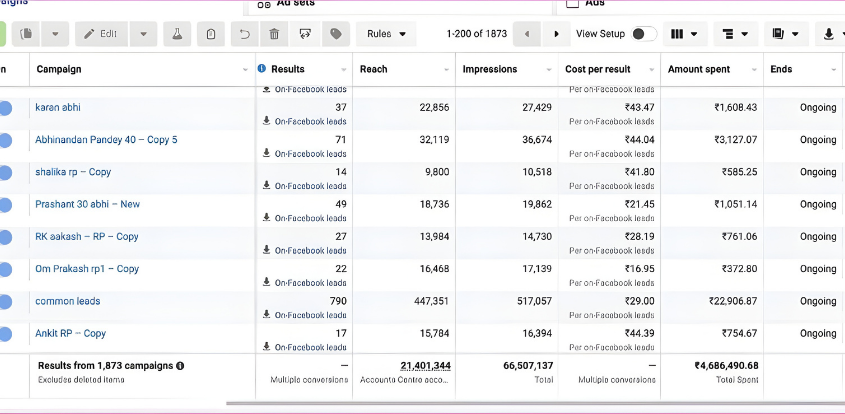845x414 pixels.
Task: Sort by the Amount spent column header
Action: click(x=699, y=69)
